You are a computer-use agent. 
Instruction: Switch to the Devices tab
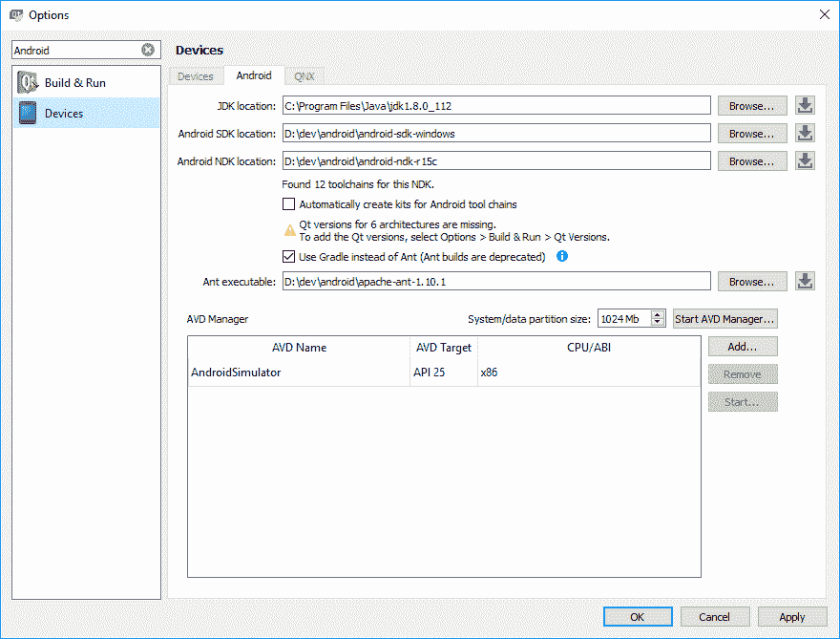click(x=196, y=76)
